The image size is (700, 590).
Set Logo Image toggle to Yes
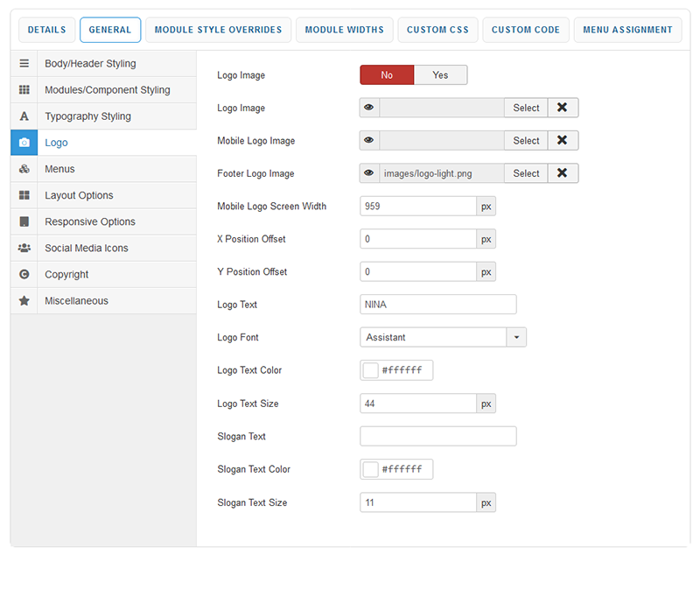(x=440, y=75)
